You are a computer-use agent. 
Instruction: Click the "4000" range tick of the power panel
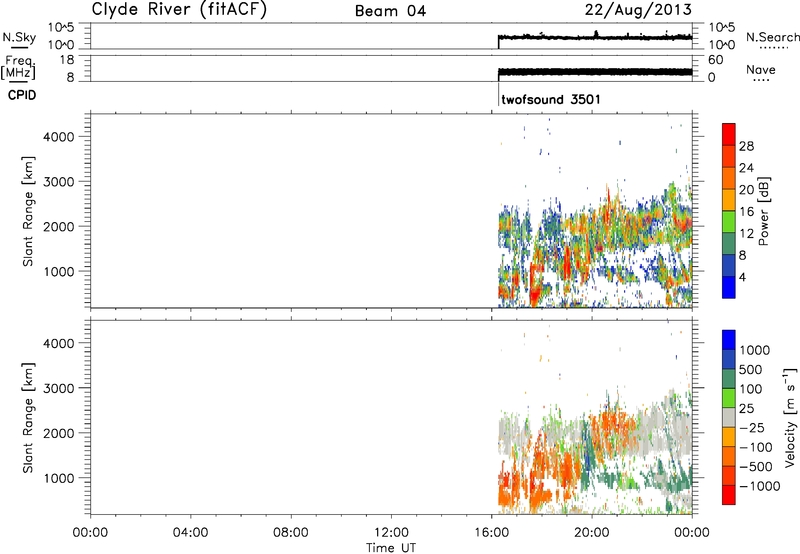(59, 137)
